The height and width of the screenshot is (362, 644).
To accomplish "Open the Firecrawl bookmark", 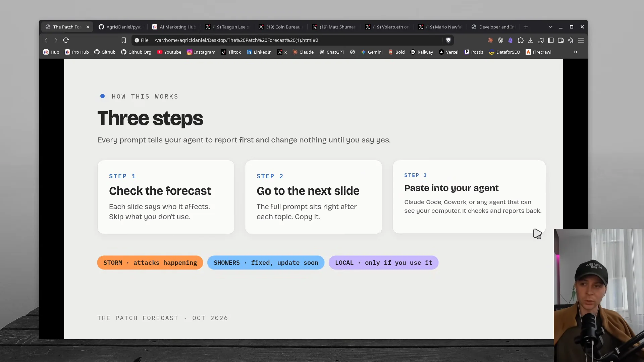I will pyautogui.click(x=538, y=52).
